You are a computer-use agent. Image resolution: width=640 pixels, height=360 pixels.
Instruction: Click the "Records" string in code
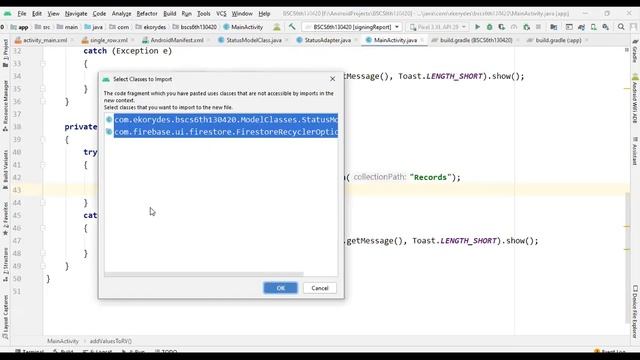click(431, 177)
